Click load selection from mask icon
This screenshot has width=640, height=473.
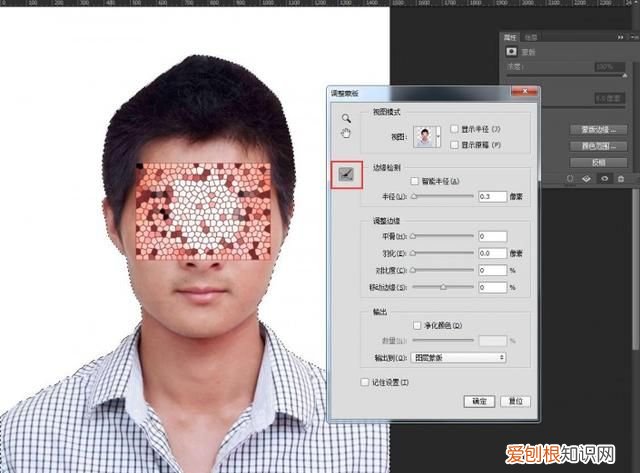[x=570, y=179]
